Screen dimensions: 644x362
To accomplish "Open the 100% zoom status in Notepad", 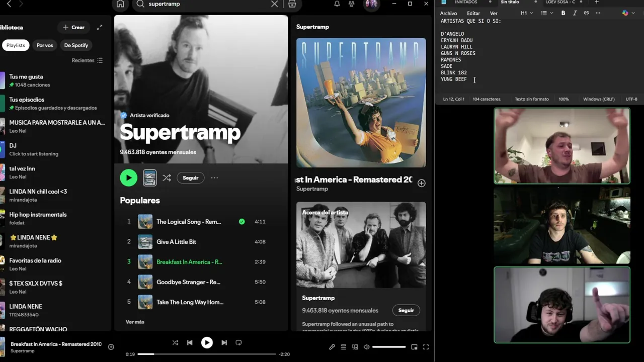I will (x=563, y=99).
